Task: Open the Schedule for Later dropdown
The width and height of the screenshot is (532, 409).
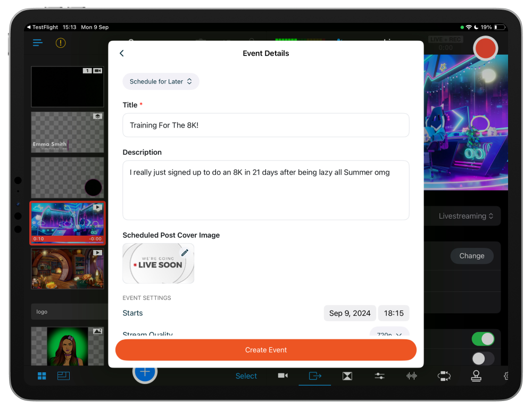Action: pos(161,81)
